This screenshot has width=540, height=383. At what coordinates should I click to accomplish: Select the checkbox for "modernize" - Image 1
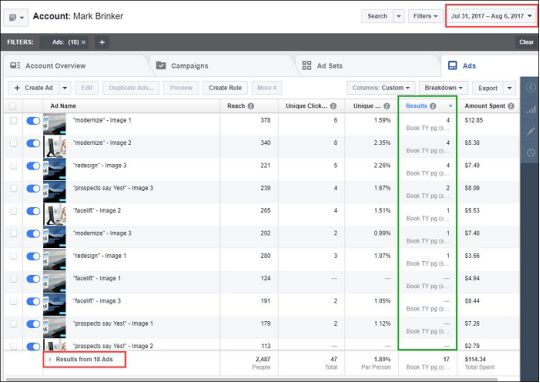coord(13,121)
